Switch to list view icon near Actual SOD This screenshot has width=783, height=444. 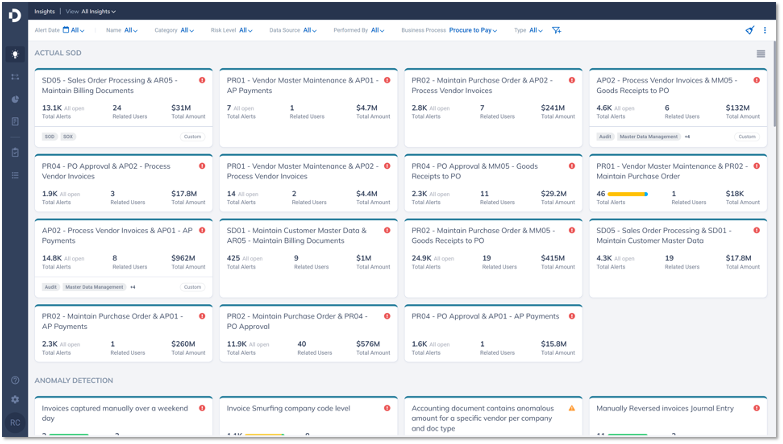pyautogui.click(x=761, y=54)
